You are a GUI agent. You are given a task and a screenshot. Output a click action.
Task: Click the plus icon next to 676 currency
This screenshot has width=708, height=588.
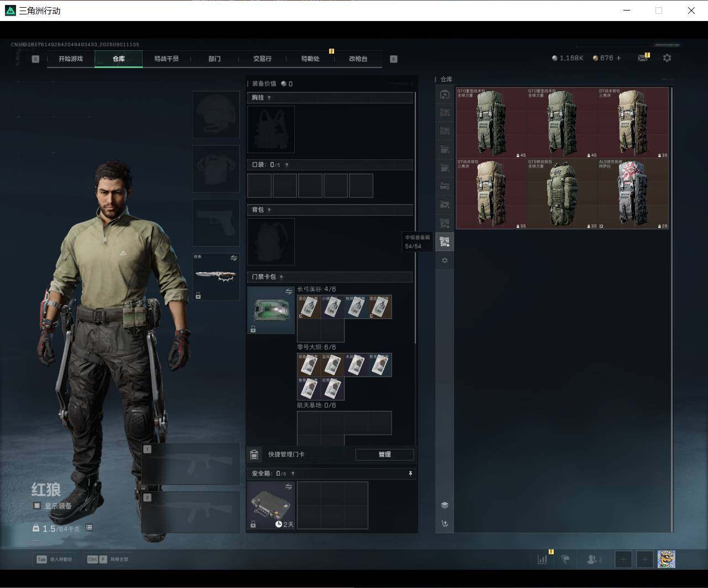(618, 58)
